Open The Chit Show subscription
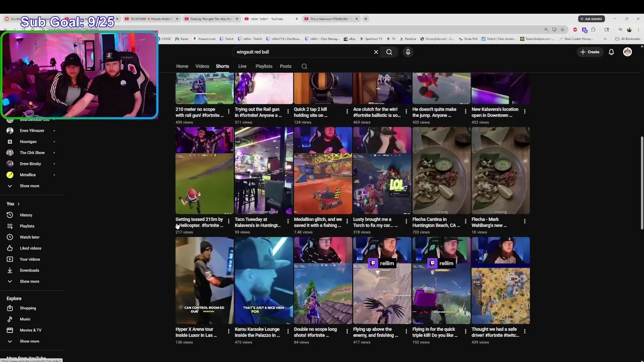Image resolution: width=644 pixels, height=362 pixels. click(x=32, y=153)
